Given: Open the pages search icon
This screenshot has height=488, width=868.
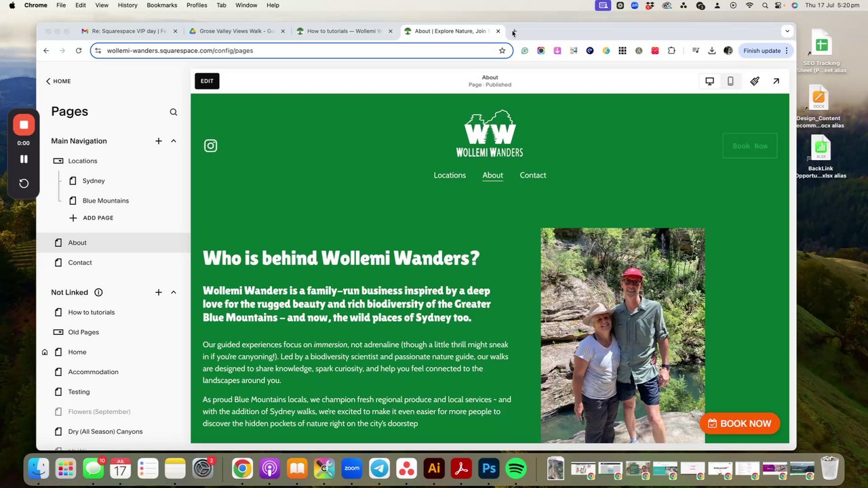Looking at the screenshot, I should pyautogui.click(x=174, y=112).
